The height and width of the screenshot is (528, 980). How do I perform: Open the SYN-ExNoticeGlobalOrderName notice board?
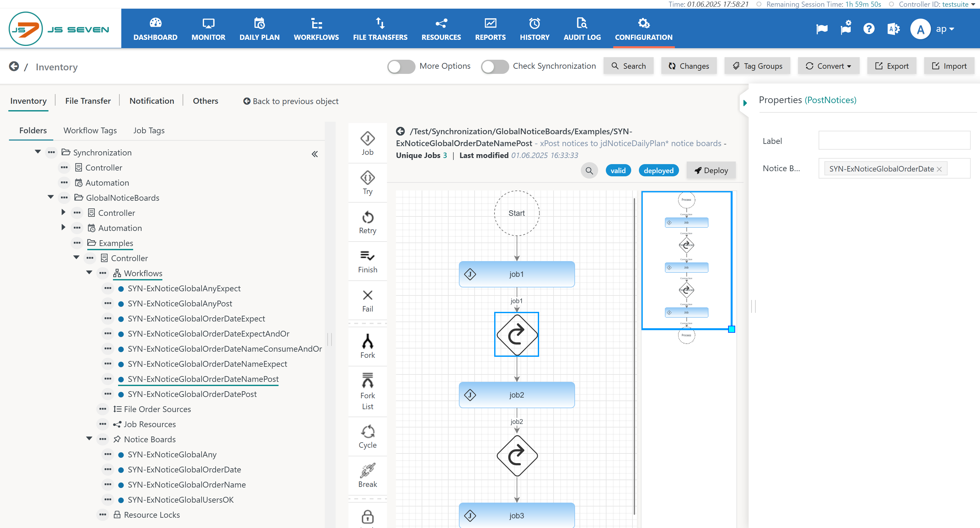click(187, 485)
